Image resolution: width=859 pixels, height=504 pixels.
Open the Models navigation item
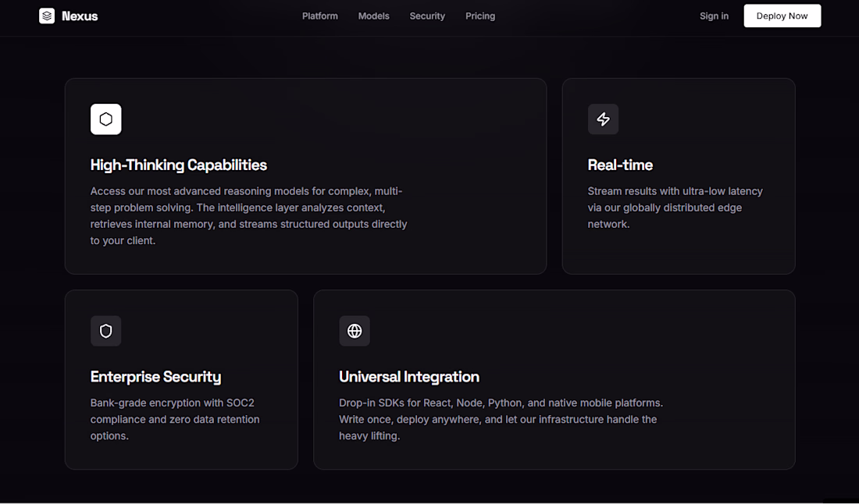pyautogui.click(x=373, y=16)
